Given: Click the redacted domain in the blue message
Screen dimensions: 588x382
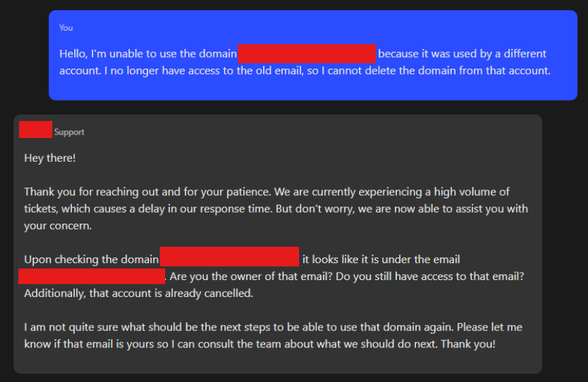Looking at the screenshot, I should click(307, 54).
